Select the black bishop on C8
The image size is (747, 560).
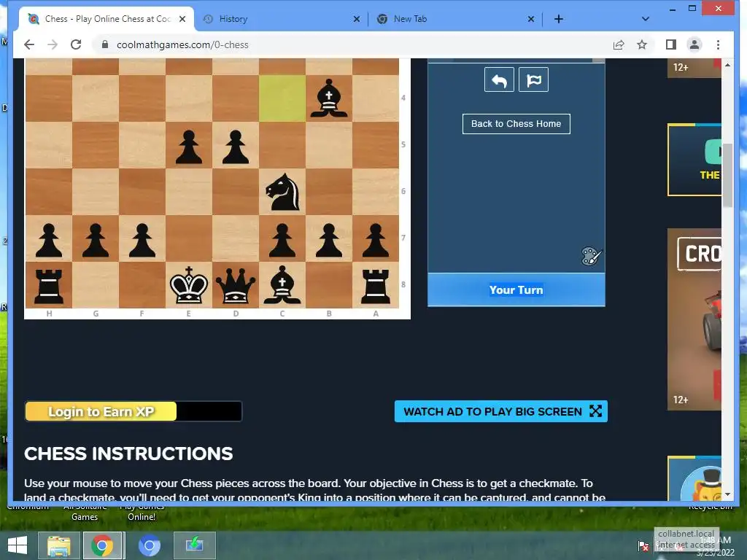[282, 285]
